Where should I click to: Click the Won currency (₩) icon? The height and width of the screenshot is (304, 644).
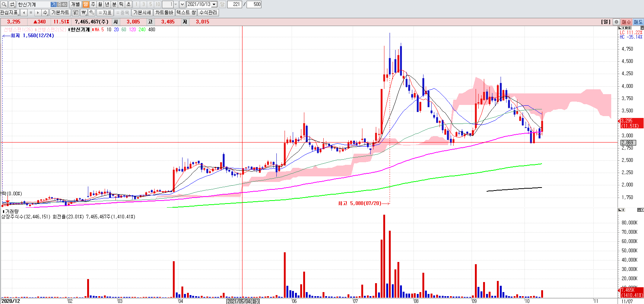84,13
